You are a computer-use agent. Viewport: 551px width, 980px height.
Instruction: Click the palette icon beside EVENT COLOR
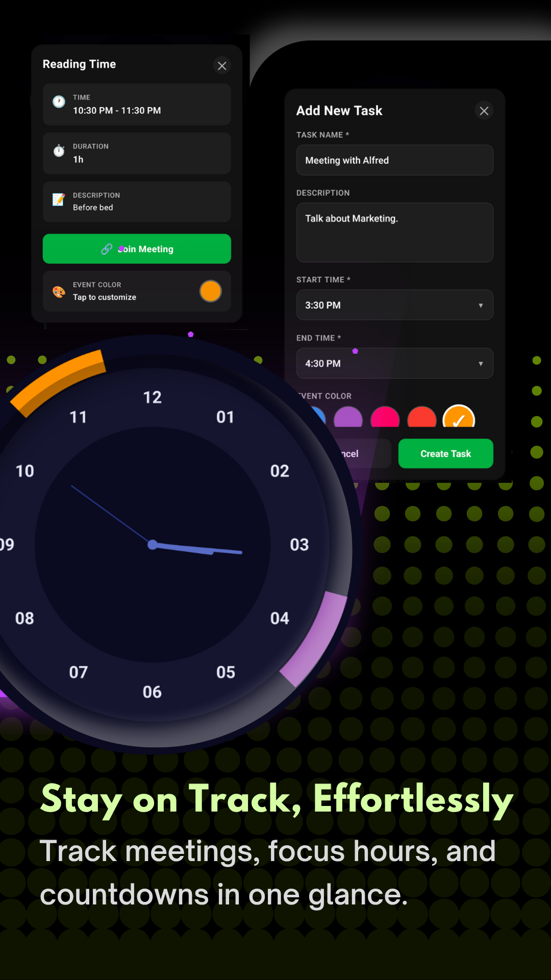[x=59, y=291]
